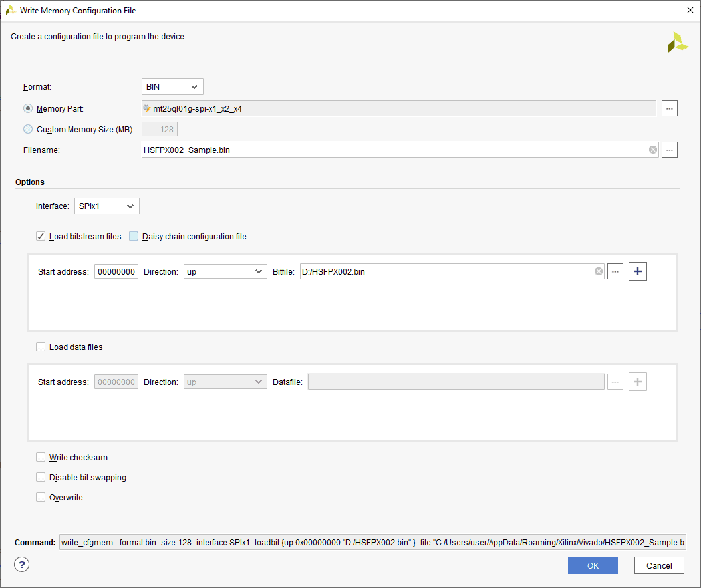Clear the Bitfile path field
Screen dimensions: 701x588
[x=598, y=271]
